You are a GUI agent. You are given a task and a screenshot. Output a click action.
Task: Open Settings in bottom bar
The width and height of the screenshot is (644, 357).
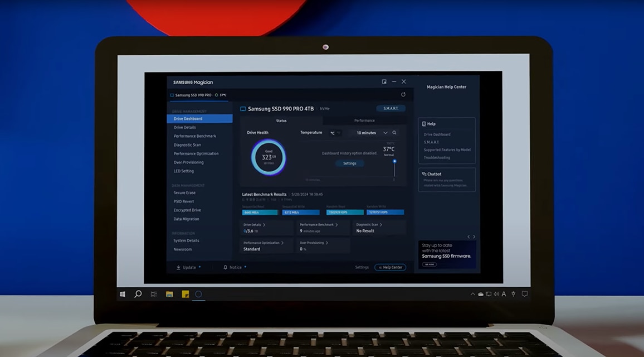[362, 267]
